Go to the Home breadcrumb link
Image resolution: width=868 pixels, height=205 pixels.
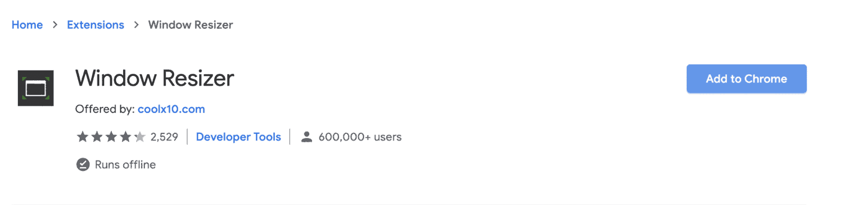pyautogui.click(x=27, y=25)
